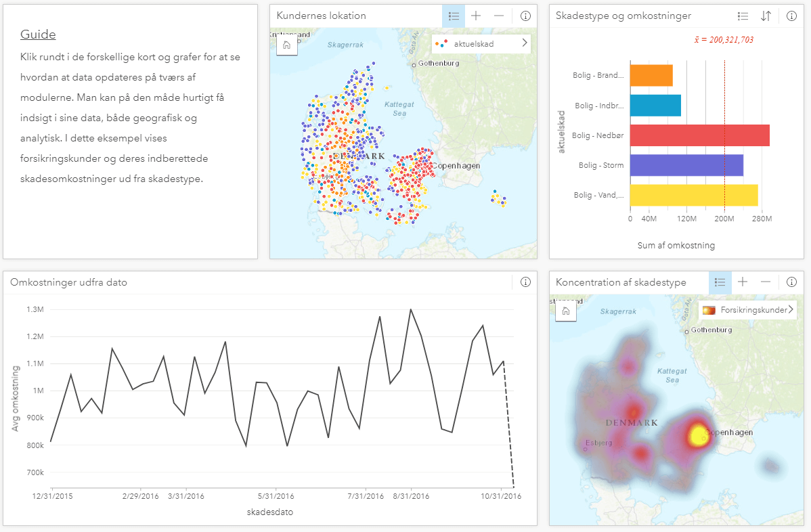Click the Esbjerg label on heat map

coord(598,443)
